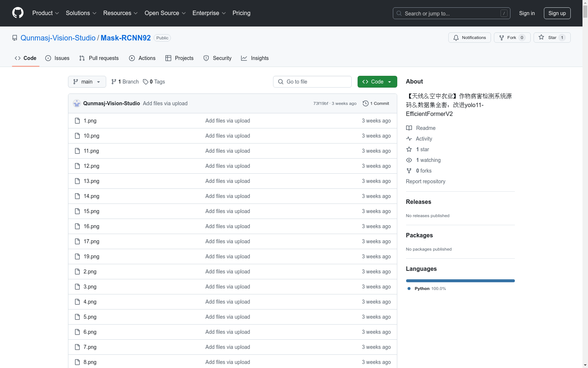The image size is (588, 368).
Task: Focus the Search or jump to field
Action: [451, 13]
